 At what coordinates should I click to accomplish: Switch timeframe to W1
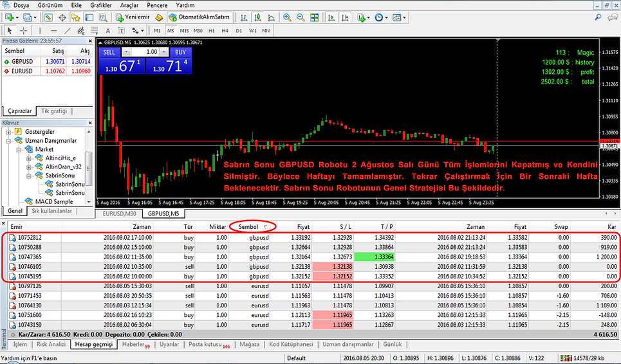(253, 30)
